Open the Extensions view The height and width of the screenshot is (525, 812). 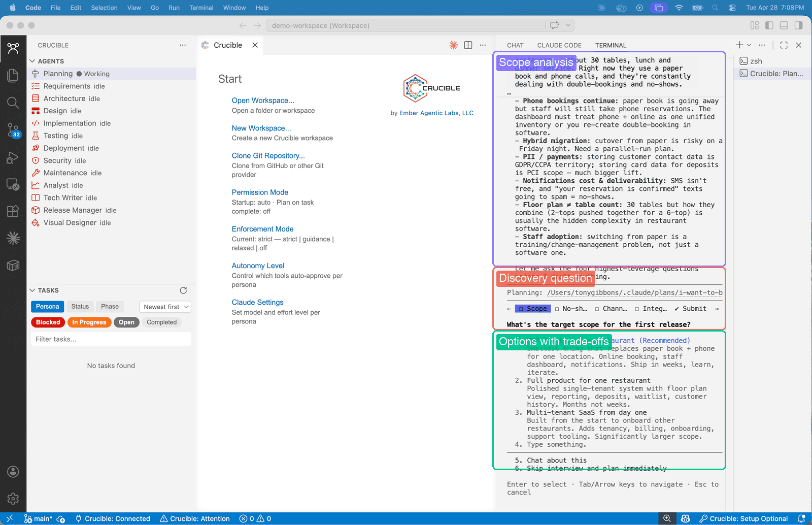[13, 211]
